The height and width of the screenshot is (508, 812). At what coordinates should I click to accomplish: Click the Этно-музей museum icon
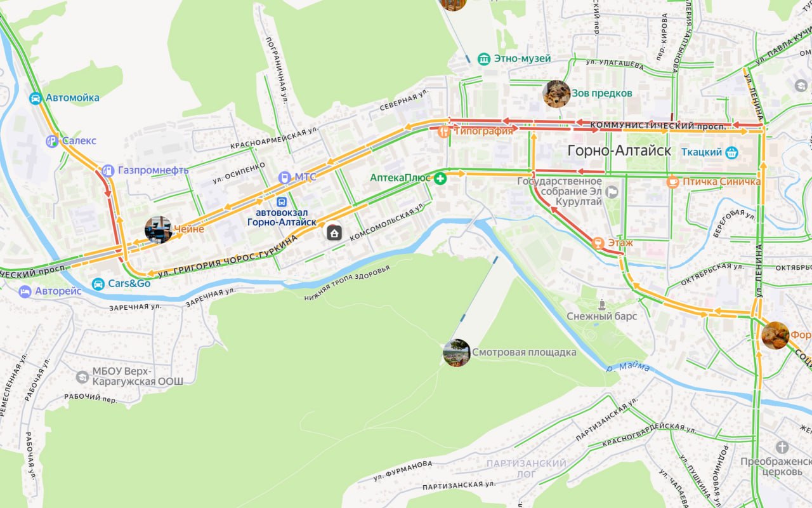click(x=485, y=59)
